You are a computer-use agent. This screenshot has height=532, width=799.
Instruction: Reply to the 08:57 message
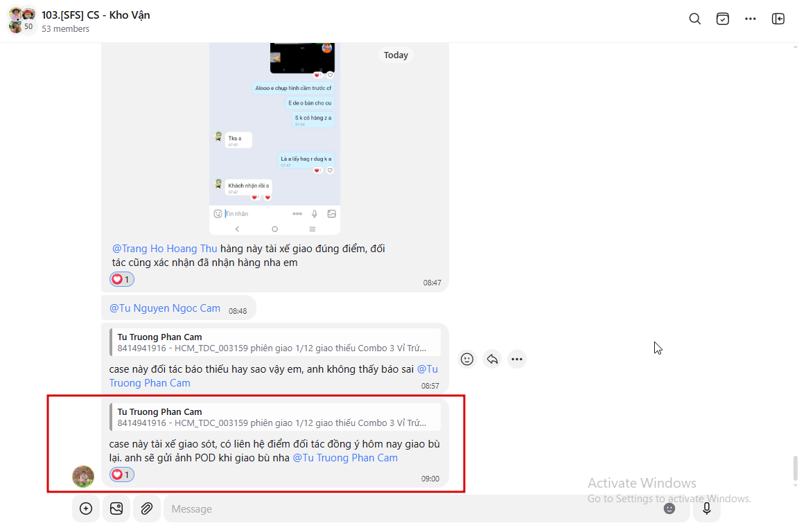[x=492, y=360]
